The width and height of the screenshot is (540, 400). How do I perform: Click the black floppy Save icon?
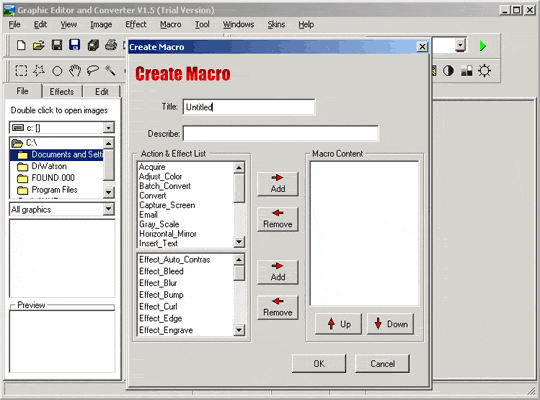point(57,45)
